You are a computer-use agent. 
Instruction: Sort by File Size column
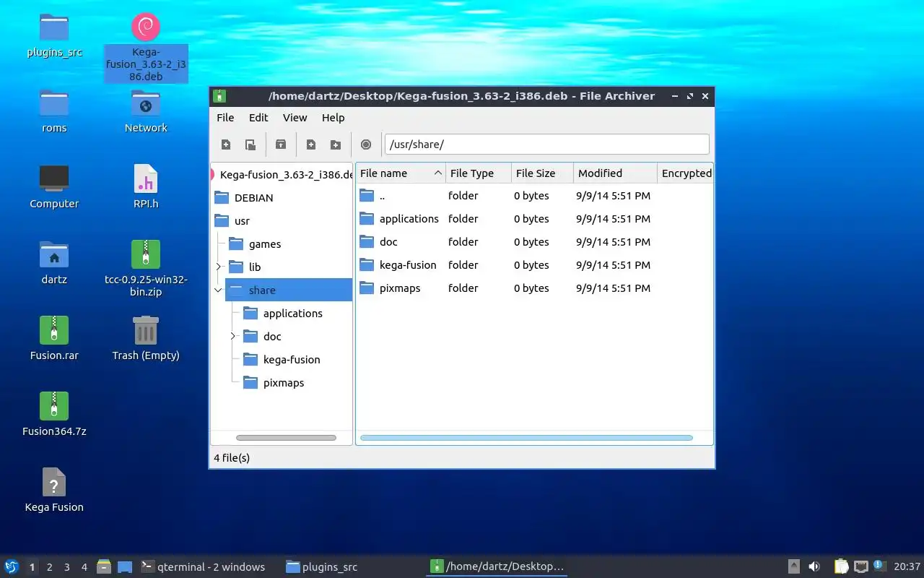click(542, 173)
